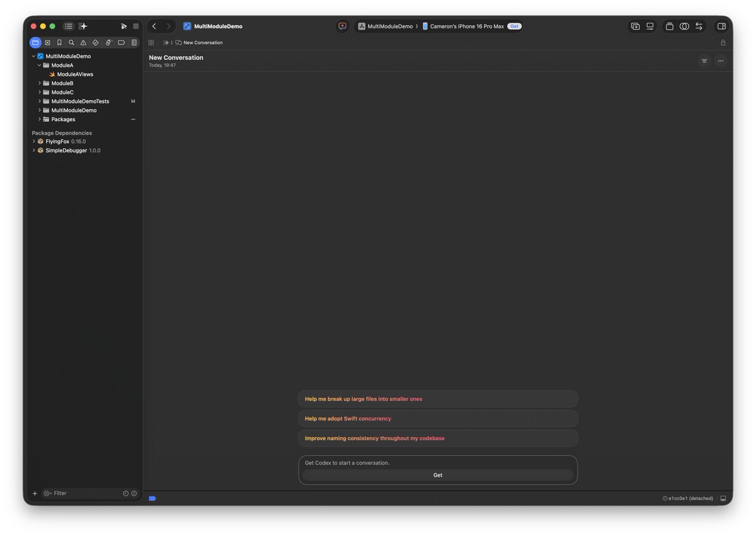Choose 'Help me adopt Swift concurrency' suggestion

[x=438, y=419]
